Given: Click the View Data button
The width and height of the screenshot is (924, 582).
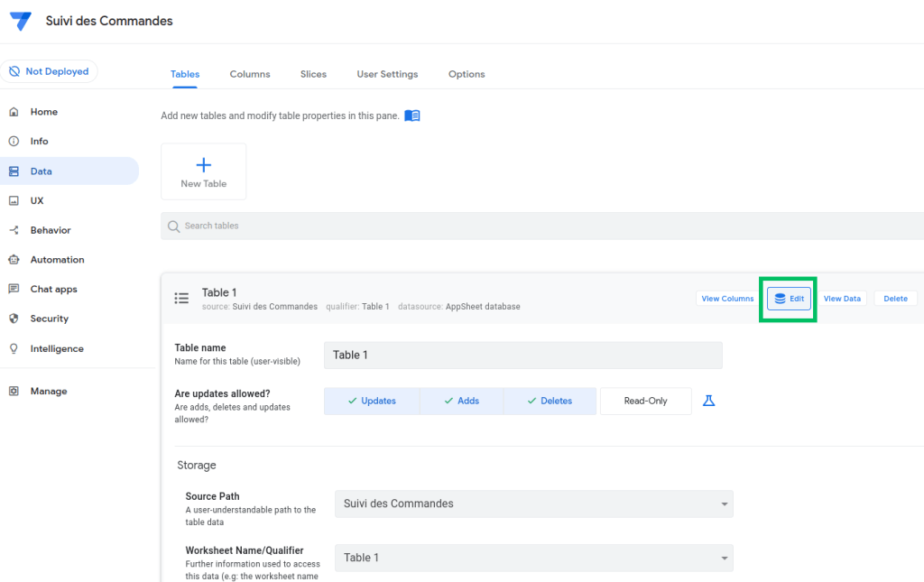Looking at the screenshot, I should [x=842, y=299].
